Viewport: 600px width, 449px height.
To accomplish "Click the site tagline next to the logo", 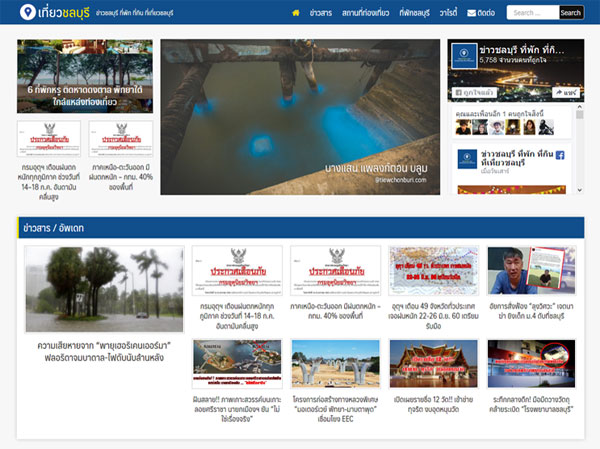I will coord(135,13).
